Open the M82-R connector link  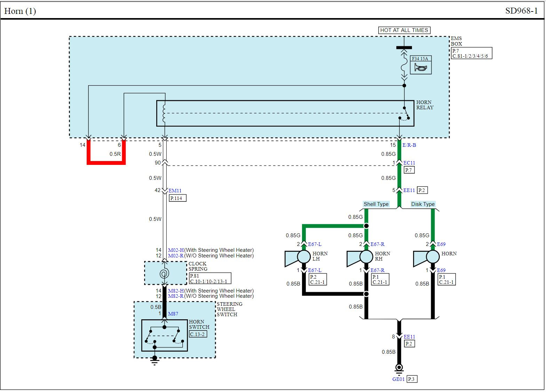coord(176,296)
